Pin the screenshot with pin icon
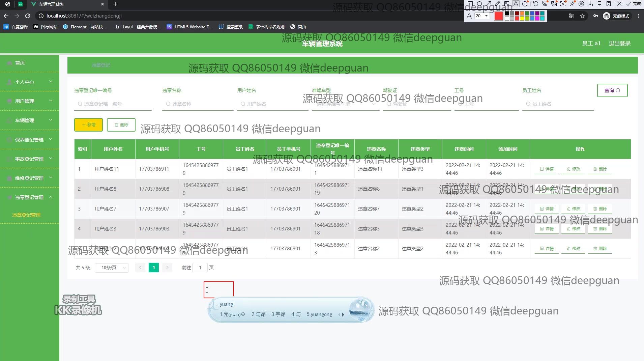 tap(572, 4)
